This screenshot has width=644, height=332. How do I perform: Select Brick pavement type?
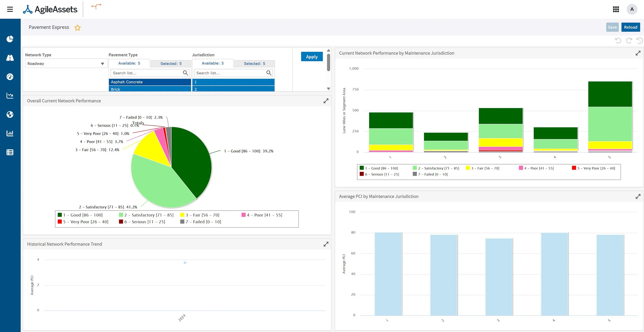[x=150, y=89]
